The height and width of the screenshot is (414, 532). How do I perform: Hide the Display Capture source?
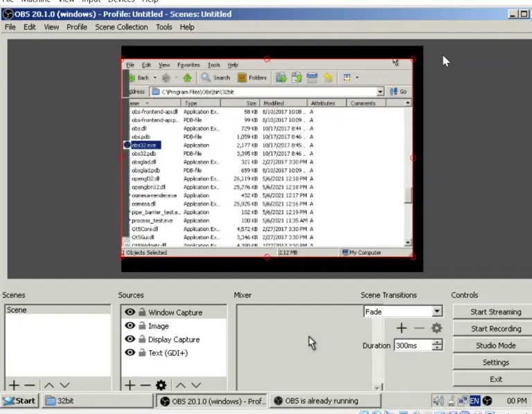click(130, 339)
